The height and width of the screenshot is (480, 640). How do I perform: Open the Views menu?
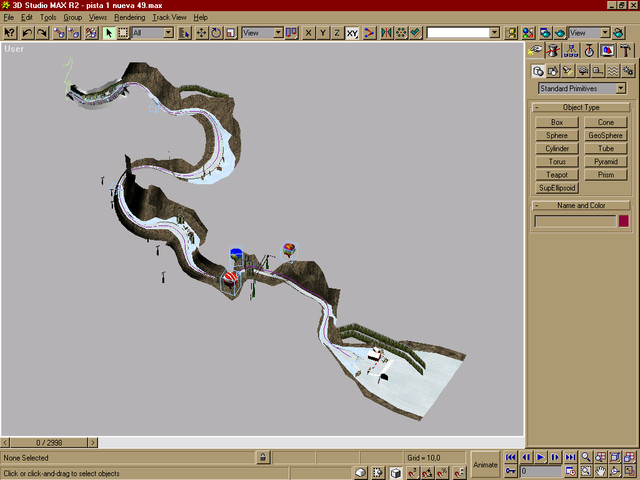pyautogui.click(x=98, y=18)
